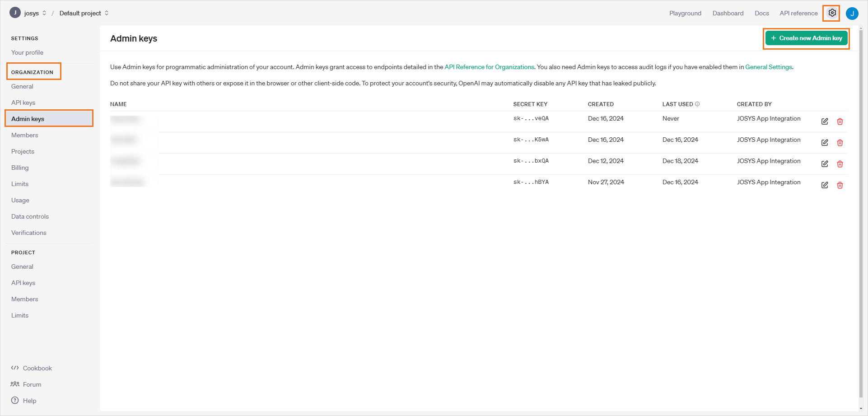Click the secret key sk-...veQA
Image resolution: width=868 pixels, height=416 pixels.
[x=531, y=118]
